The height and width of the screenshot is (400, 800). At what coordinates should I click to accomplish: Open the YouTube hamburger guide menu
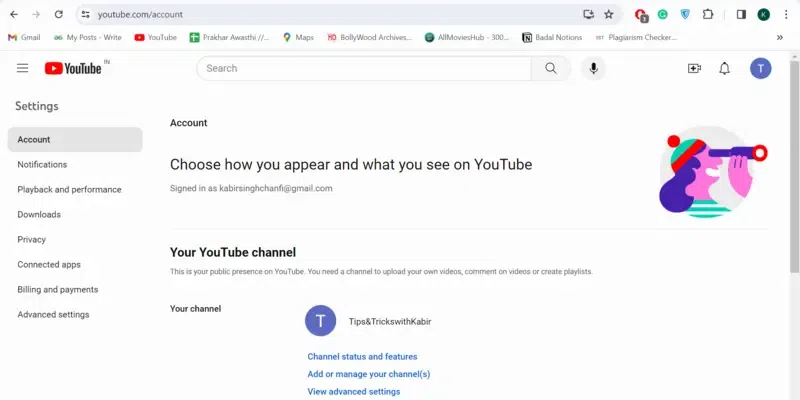[x=22, y=68]
